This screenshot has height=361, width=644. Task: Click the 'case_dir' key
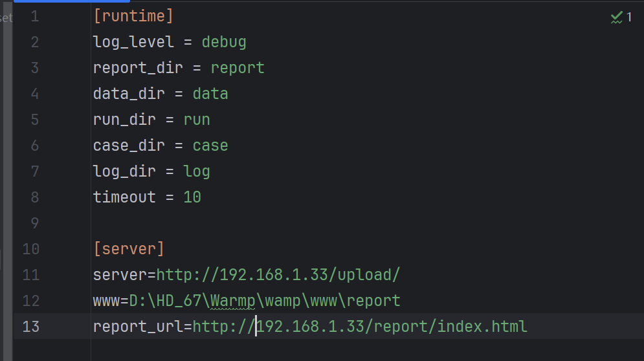pyautogui.click(x=129, y=146)
